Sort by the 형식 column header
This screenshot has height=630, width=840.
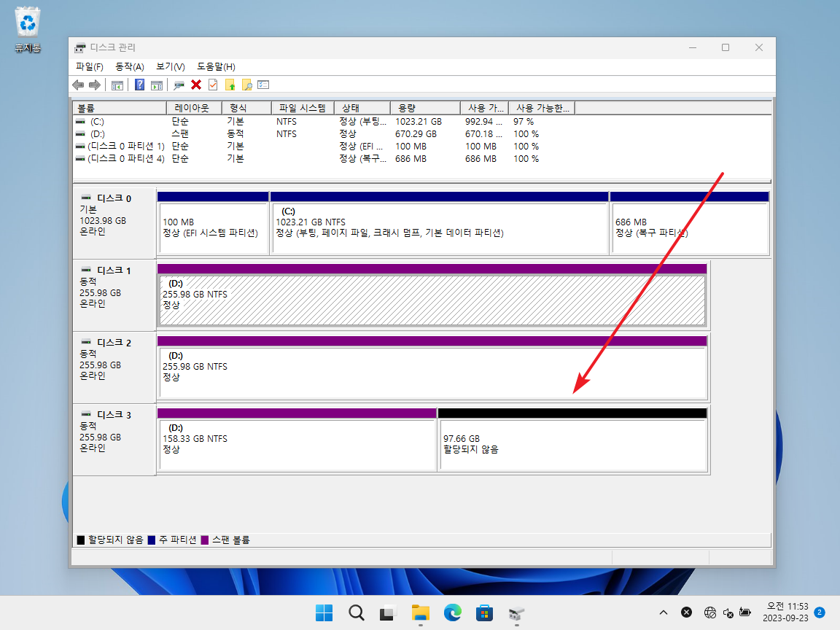pyautogui.click(x=246, y=108)
